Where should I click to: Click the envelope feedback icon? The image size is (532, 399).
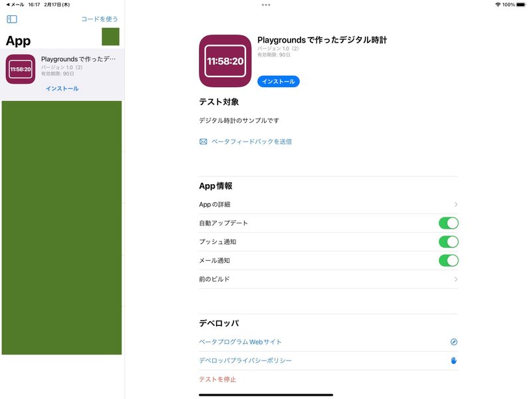click(203, 142)
